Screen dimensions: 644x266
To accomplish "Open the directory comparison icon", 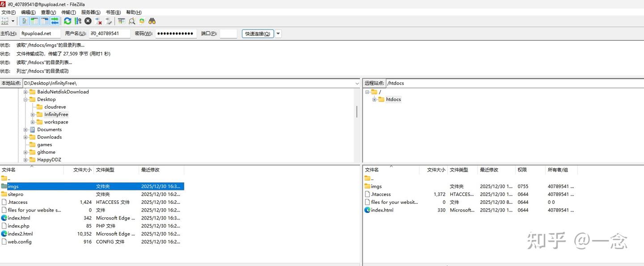I will (x=132, y=21).
